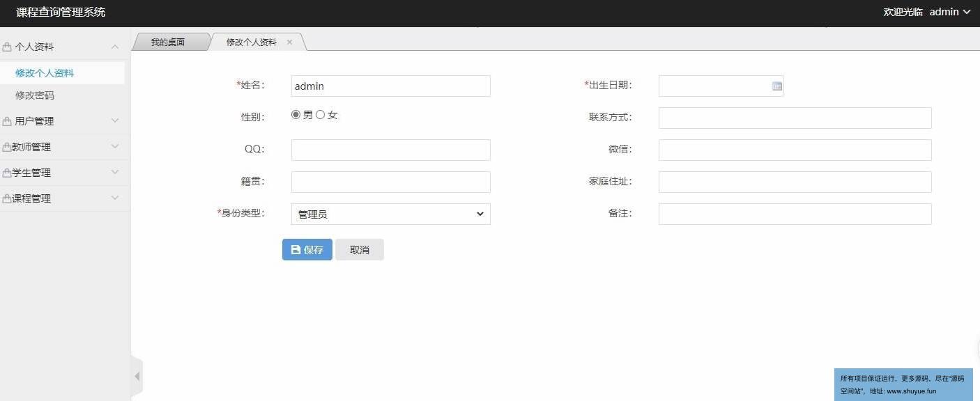Image resolution: width=980 pixels, height=401 pixels.
Task: Click the floppy disk icon on 保存
Action: [x=296, y=250]
